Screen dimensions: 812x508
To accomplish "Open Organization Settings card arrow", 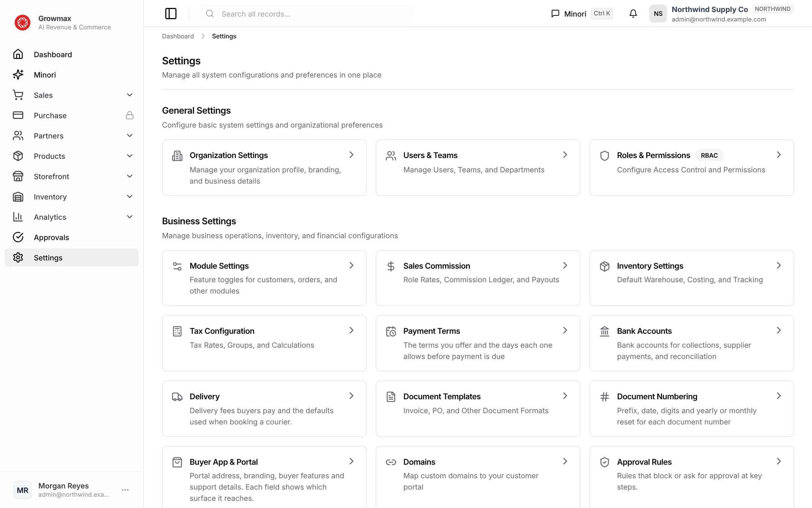I will pyautogui.click(x=351, y=155).
